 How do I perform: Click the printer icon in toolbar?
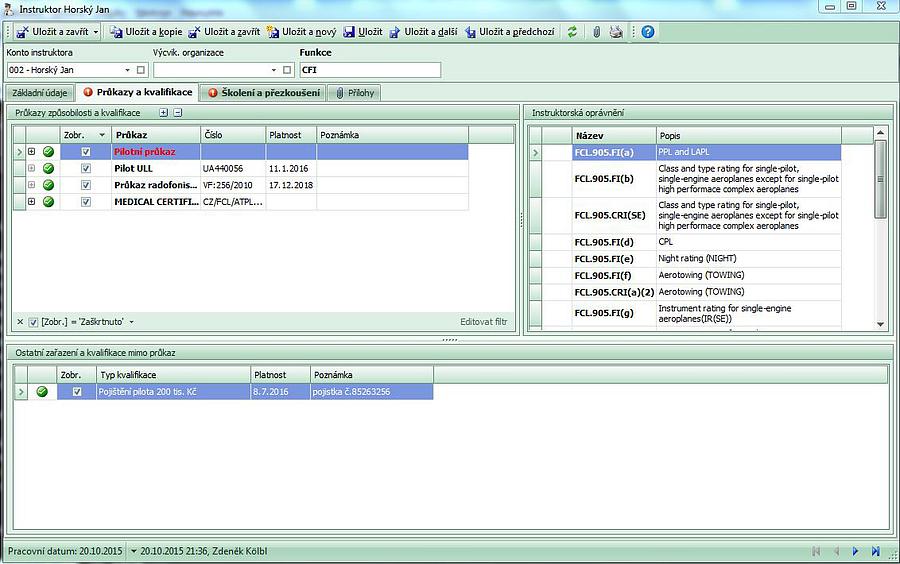[x=616, y=32]
